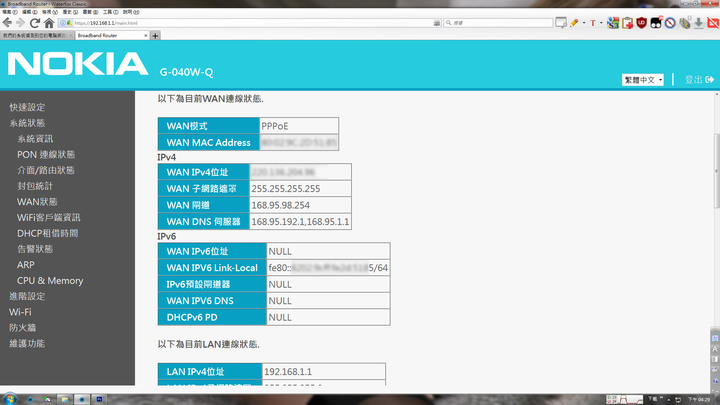Open 介面/路由狀態 sidebar page
This screenshot has height=405, width=720.
tap(46, 170)
